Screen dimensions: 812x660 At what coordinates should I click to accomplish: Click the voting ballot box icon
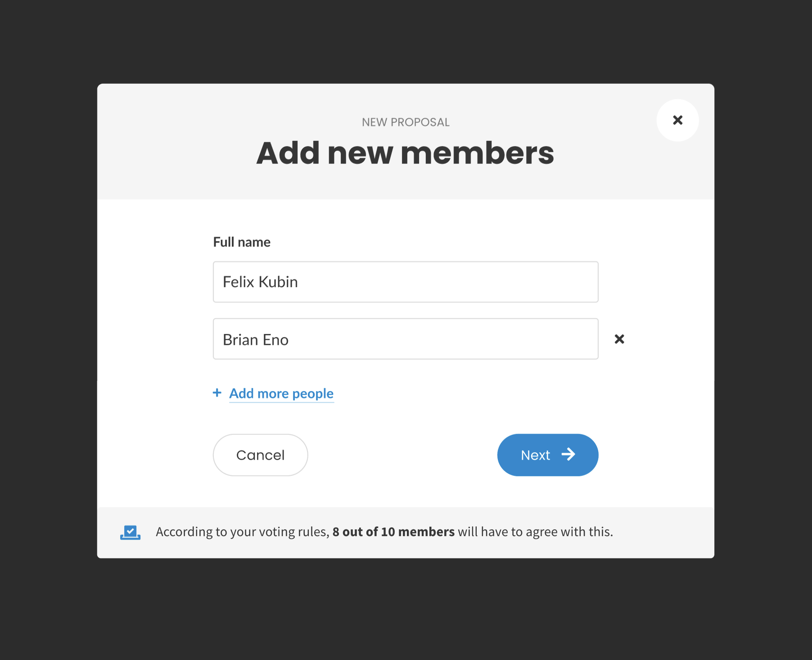(130, 532)
